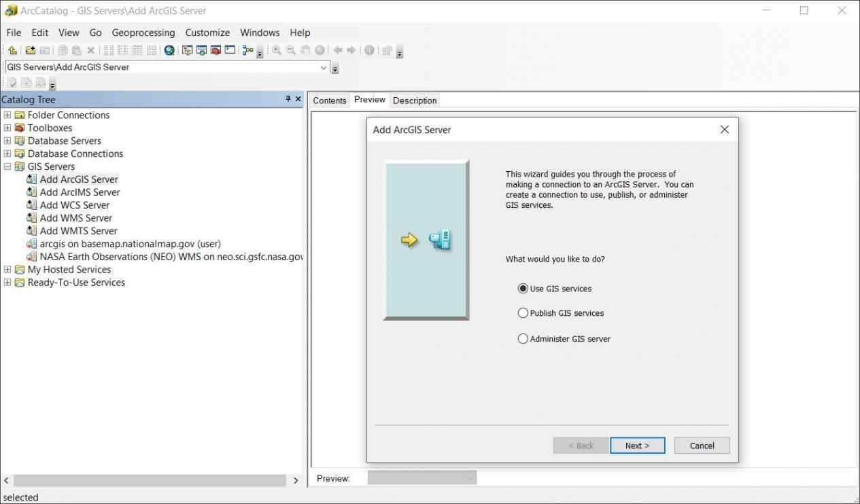Open the Geoprocessing menu
The width and height of the screenshot is (860, 504).
tap(143, 33)
